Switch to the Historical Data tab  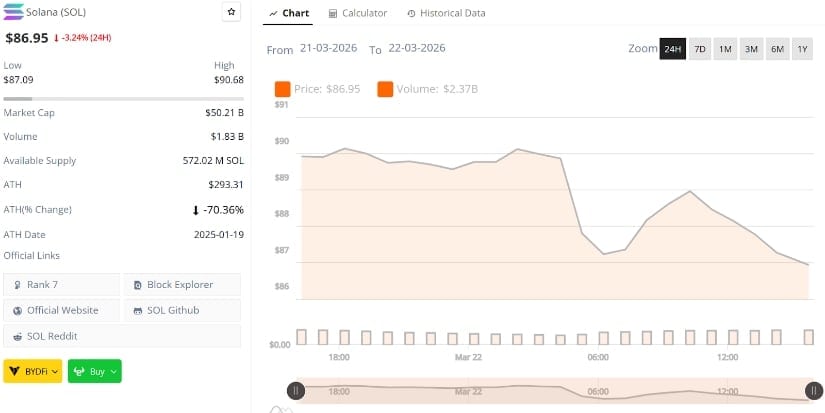[446, 13]
